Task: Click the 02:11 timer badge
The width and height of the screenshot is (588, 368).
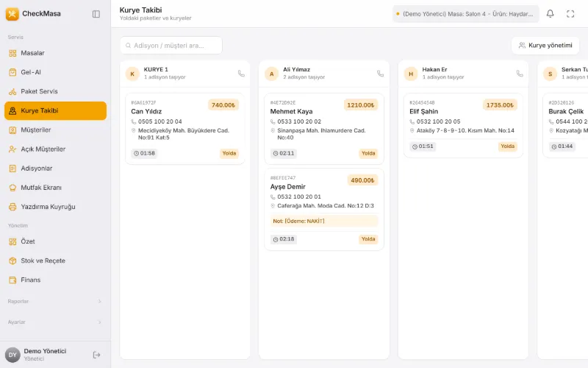Action: point(284,153)
